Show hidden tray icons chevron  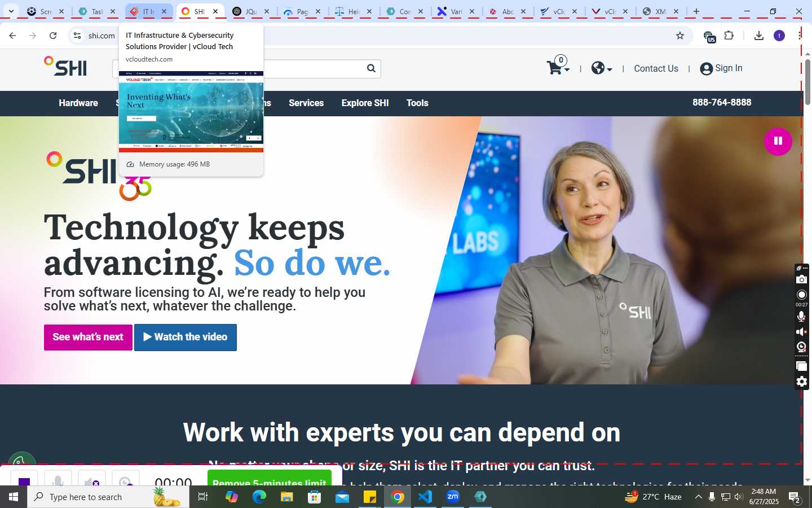pyautogui.click(x=698, y=497)
